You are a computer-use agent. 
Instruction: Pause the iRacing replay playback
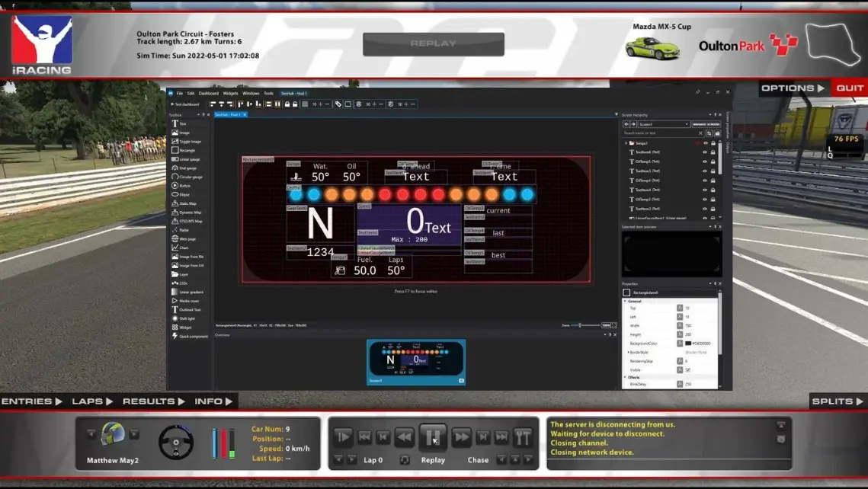[x=433, y=437]
